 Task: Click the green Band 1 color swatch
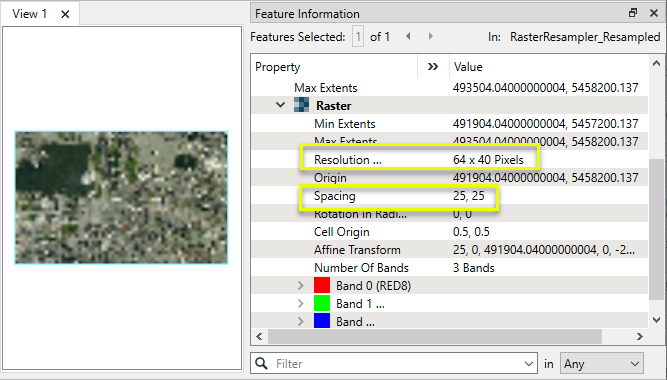[x=322, y=303]
